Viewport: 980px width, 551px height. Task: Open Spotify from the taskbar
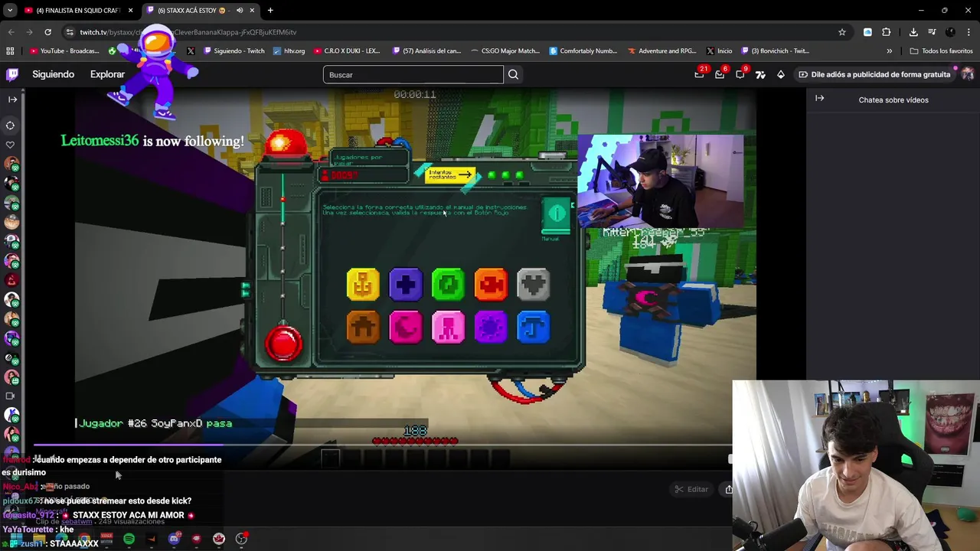tap(129, 539)
